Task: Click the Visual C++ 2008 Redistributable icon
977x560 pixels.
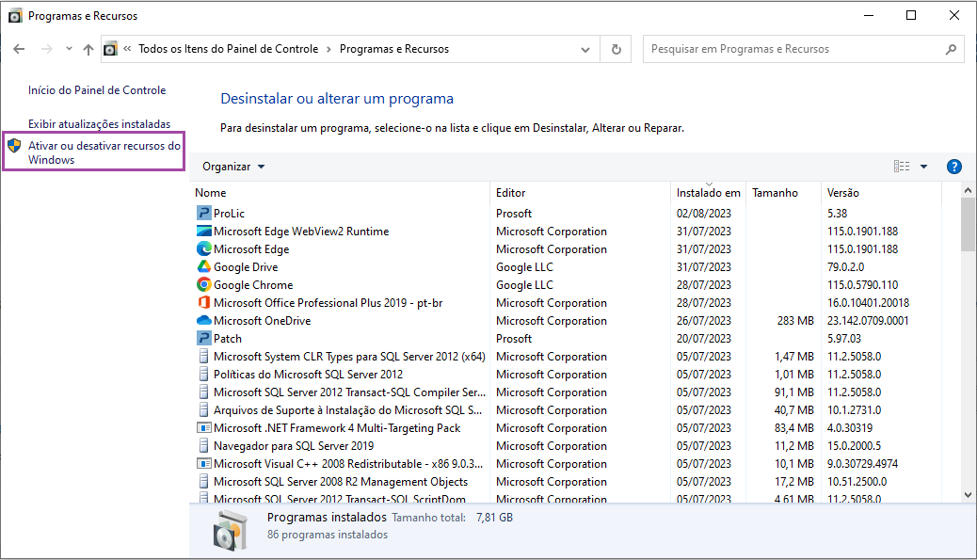Action: pos(203,463)
